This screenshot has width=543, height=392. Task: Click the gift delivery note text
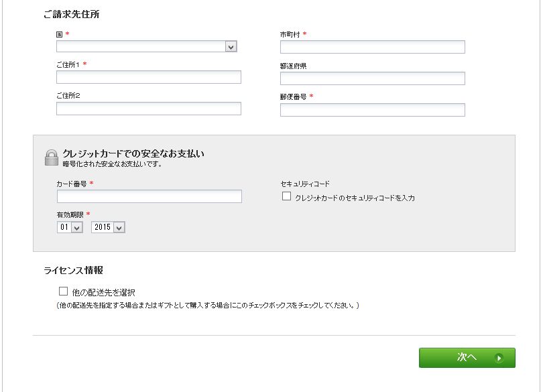tap(208, 306)
